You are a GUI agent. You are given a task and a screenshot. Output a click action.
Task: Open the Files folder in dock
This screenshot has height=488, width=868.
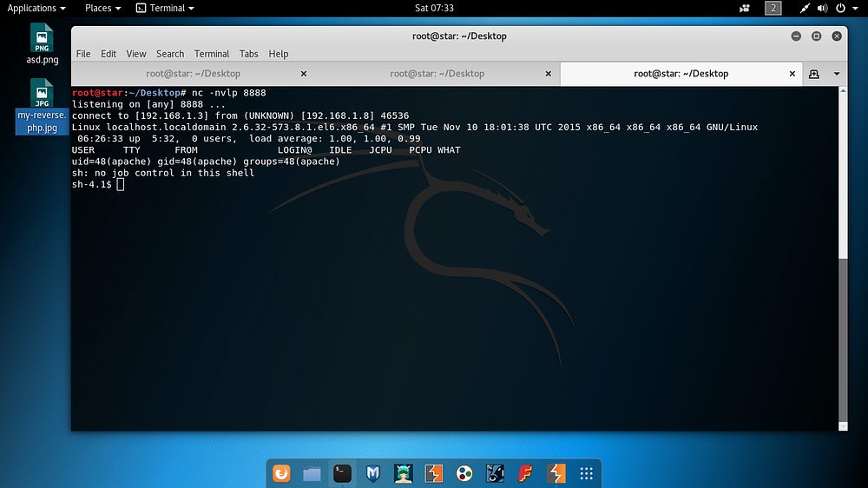click(312, 473)
